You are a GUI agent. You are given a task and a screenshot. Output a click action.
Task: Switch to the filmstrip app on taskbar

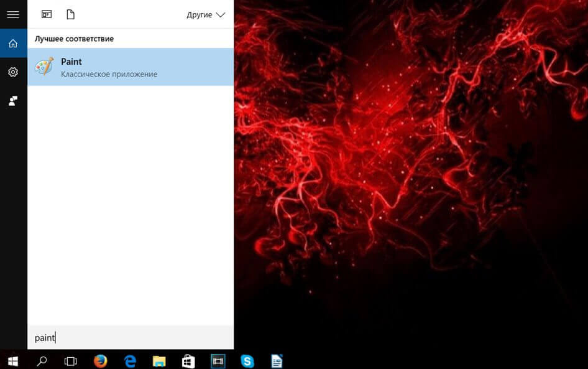(x=218, y=360)
